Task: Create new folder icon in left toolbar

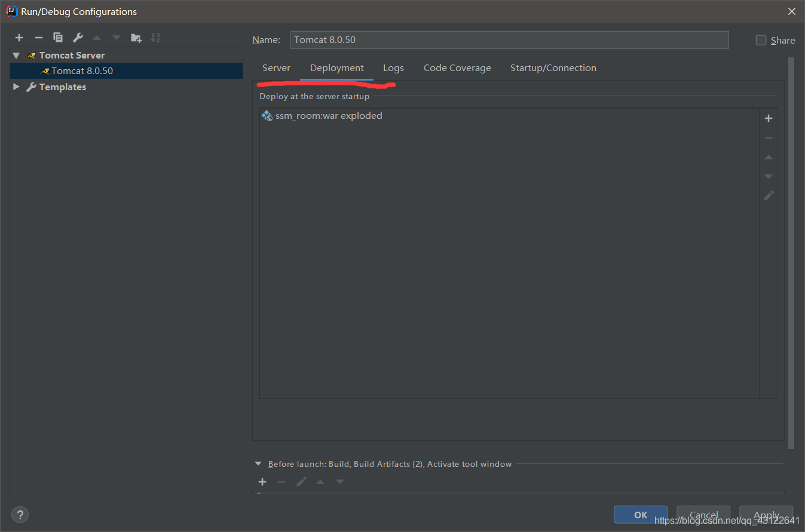Action: pyautogui.click(x=136, y=38)
